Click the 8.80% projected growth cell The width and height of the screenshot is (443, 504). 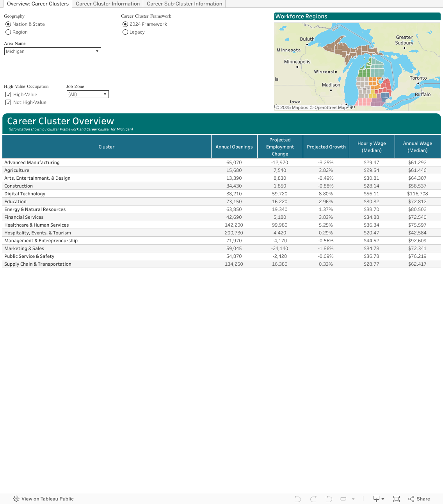326,194
